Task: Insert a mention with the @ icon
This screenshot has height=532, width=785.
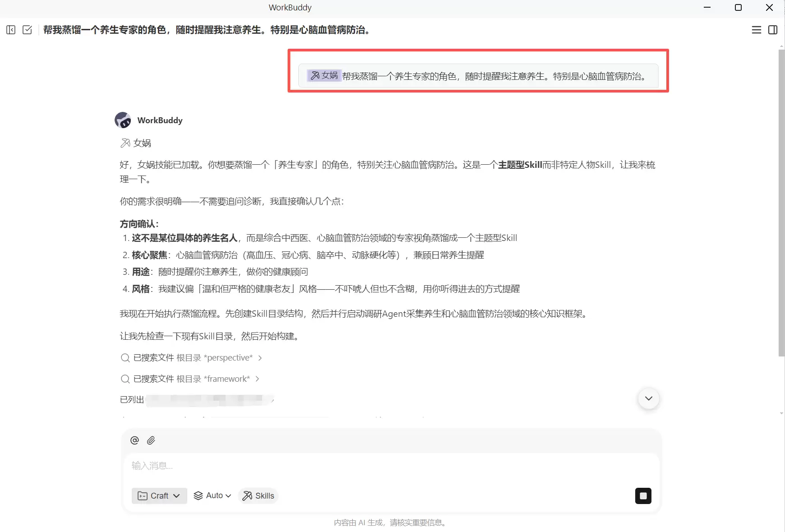Action: tap(134, 440)
